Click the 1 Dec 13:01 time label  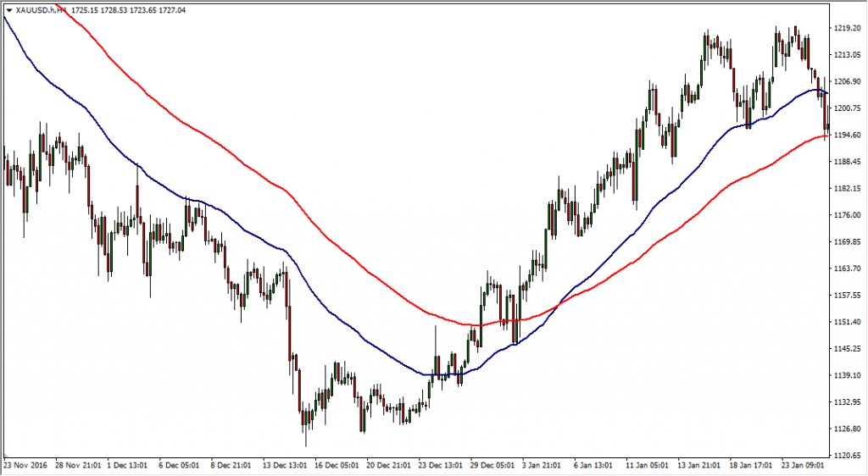click(x=130, y=465)
